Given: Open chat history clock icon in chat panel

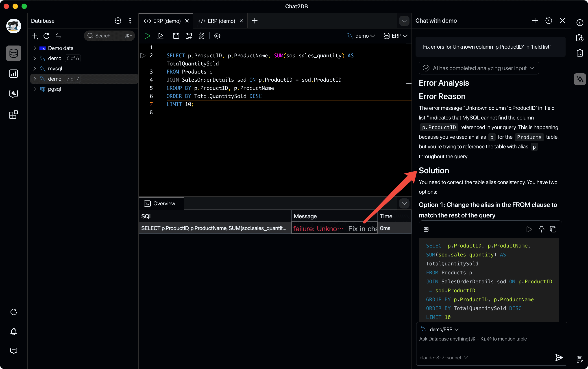Looking at the screenshot, I should click(549, 21).
